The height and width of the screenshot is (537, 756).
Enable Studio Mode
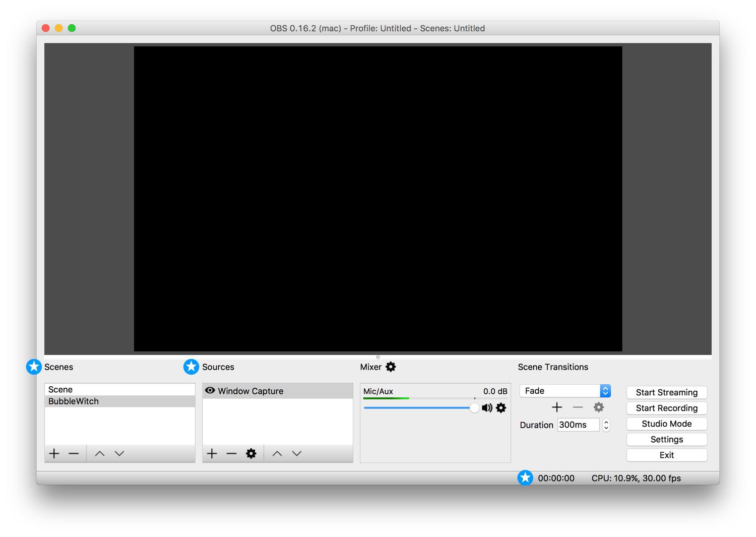(667, 424)
